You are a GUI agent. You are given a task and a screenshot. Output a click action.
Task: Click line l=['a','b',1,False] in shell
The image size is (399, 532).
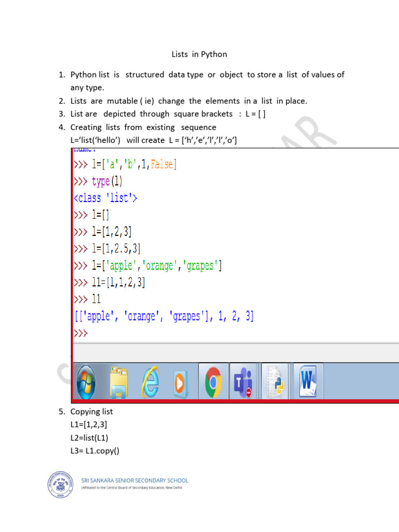(125, 165)
